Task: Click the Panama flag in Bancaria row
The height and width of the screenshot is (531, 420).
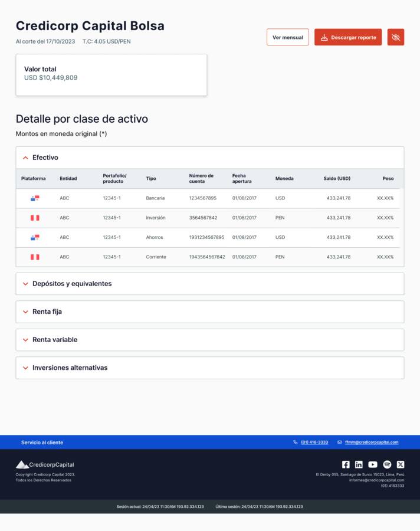Action: [x=35, y=198]
